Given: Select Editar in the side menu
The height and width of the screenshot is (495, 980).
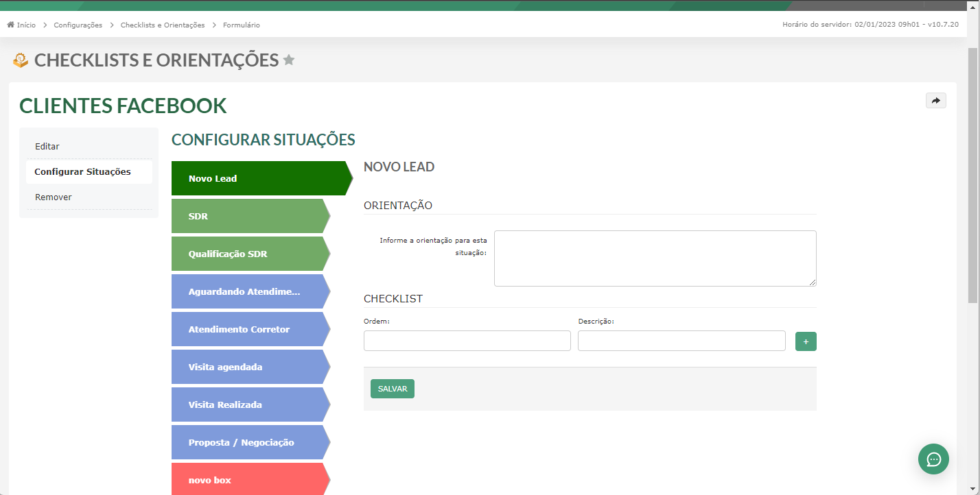Looking at the screenshot, I should point(89,147).
